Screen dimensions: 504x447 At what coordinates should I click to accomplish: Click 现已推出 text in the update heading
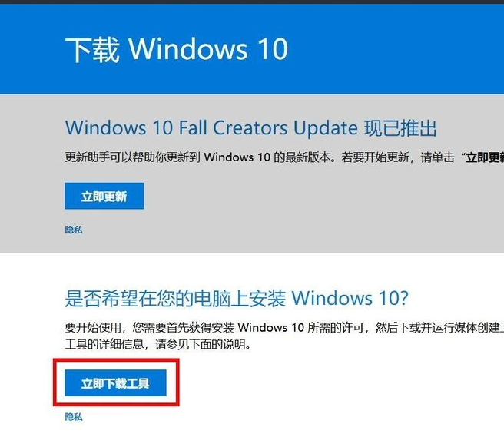(400, 128)
